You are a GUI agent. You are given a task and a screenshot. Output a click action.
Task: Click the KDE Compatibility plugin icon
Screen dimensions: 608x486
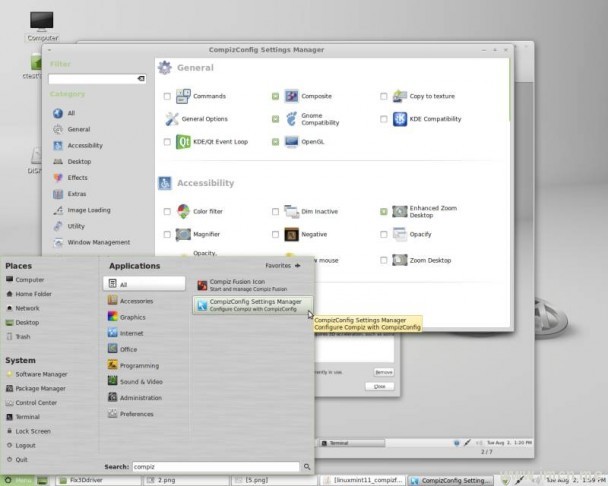[400, 119]
